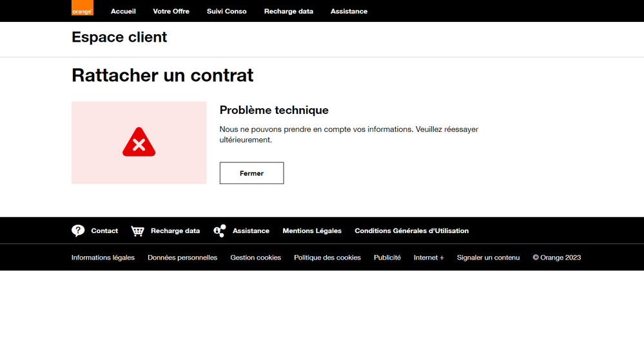Image resolution: width=644 pixels, height=347 pixels.
Task: Open Assistance in the top navigation bar
Action: coord(349,12)
